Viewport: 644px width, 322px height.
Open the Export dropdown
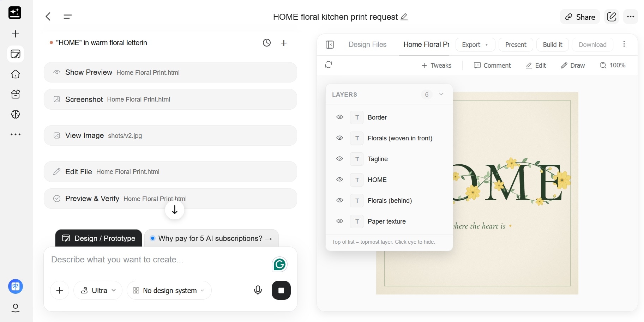(x=475, y=45)
